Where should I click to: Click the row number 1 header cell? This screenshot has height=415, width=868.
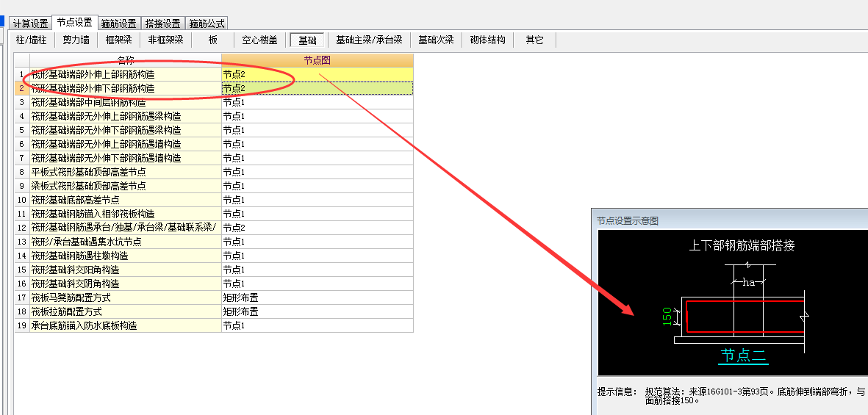[x=21, y=74]
